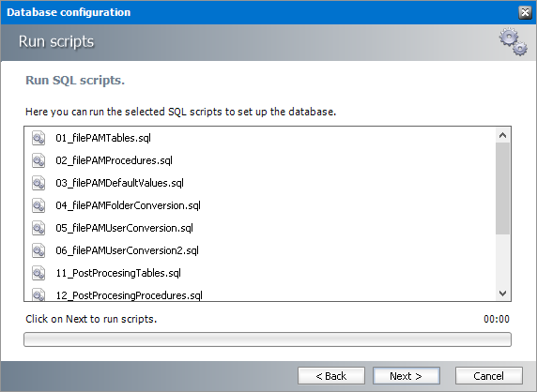
Task: Click the script icon beside 12_PostProcesingProcedures.sql
Action: [38, 294]
